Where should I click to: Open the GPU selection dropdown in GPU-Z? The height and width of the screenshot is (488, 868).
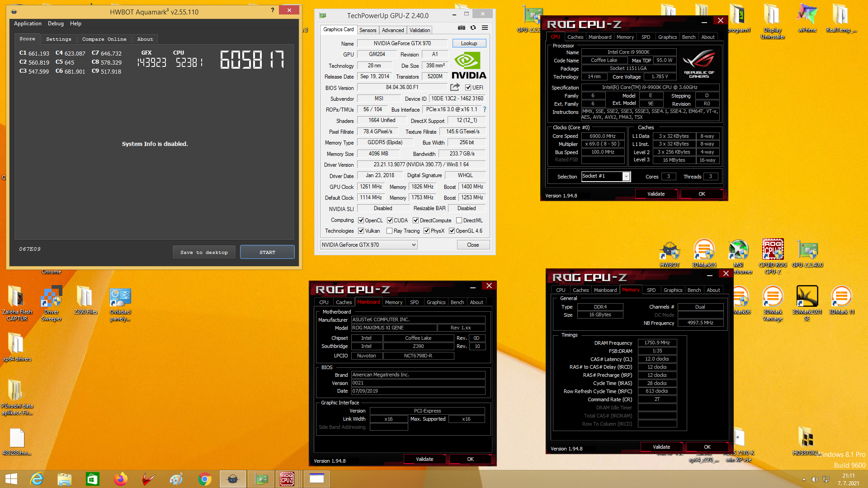coord(368,245)
